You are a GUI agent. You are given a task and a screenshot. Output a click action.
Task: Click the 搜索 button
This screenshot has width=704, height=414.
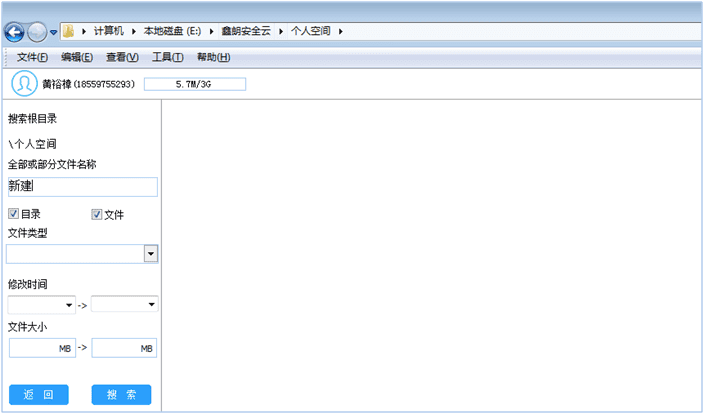121,395
